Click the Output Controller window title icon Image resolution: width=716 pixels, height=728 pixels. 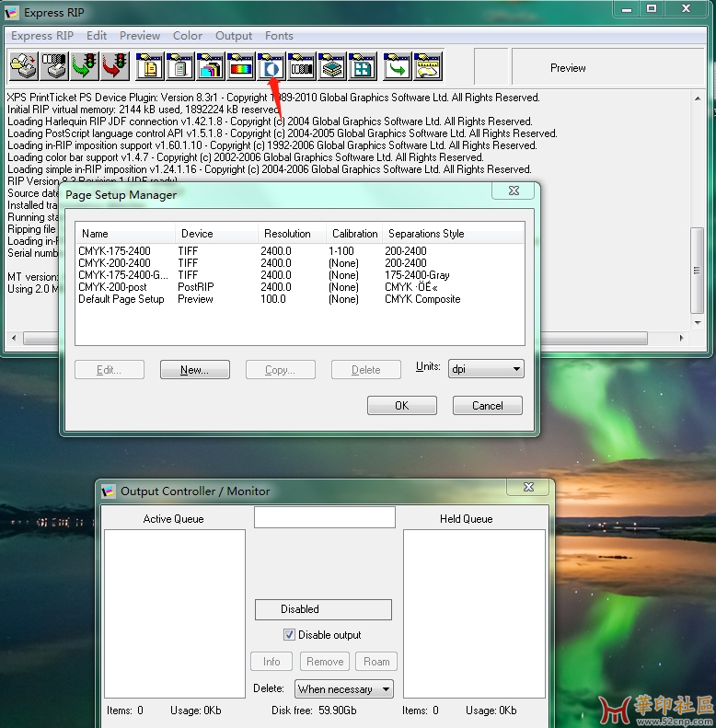109,491
